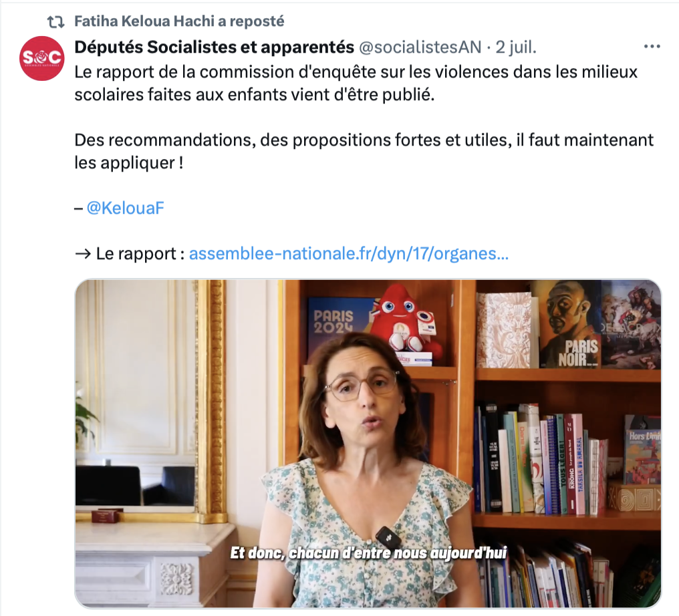Click the video subtitle Et donc, chacun
Viewport: 679px width, 616px height.
pos(368,553)
